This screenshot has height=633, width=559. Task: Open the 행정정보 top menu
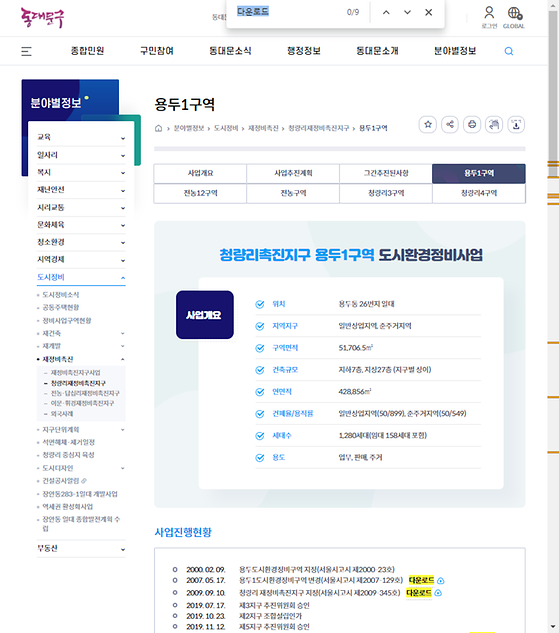(x=304, y=51)
